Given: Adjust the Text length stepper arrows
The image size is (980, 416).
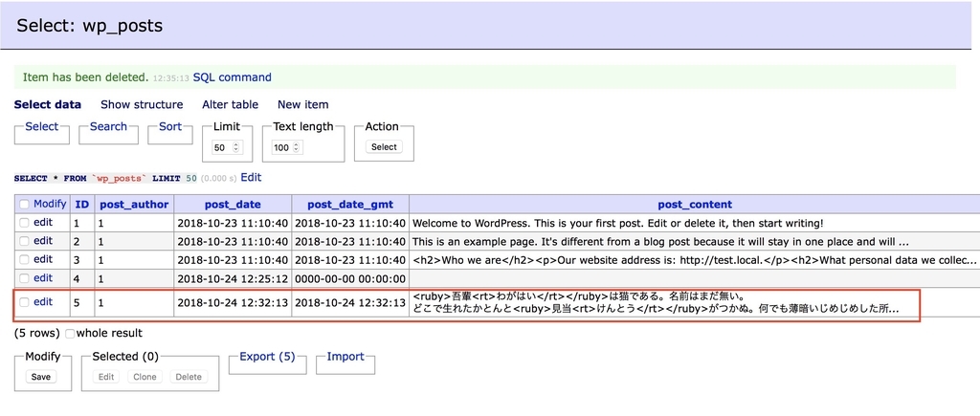Looking at the screenshot, I should pyautogui.click(x=295, y=148).
